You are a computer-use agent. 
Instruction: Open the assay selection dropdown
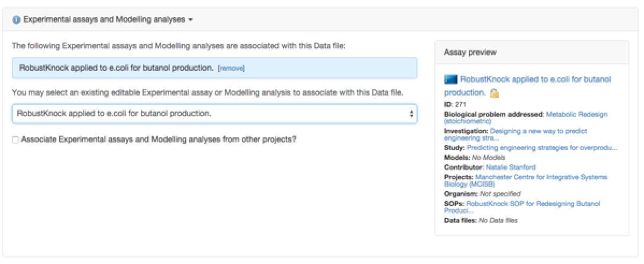tap(214, 114)
